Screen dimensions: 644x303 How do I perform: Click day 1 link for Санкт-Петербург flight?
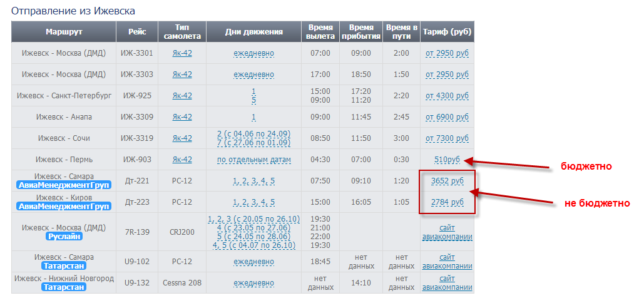[254, 91]
